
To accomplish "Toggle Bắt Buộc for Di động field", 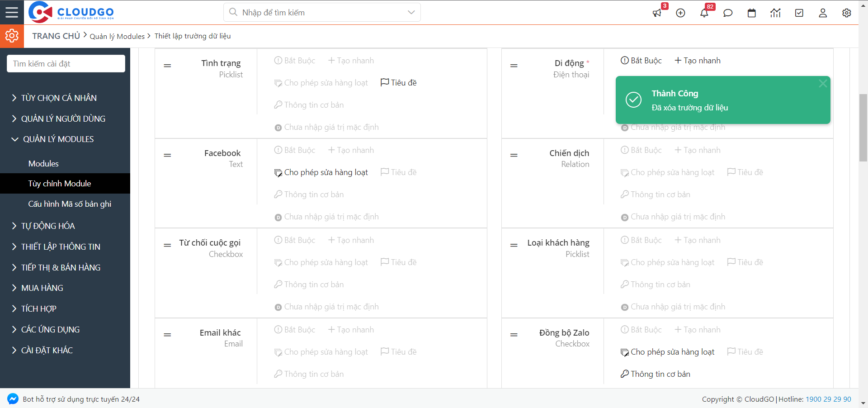I will [641, 61].
